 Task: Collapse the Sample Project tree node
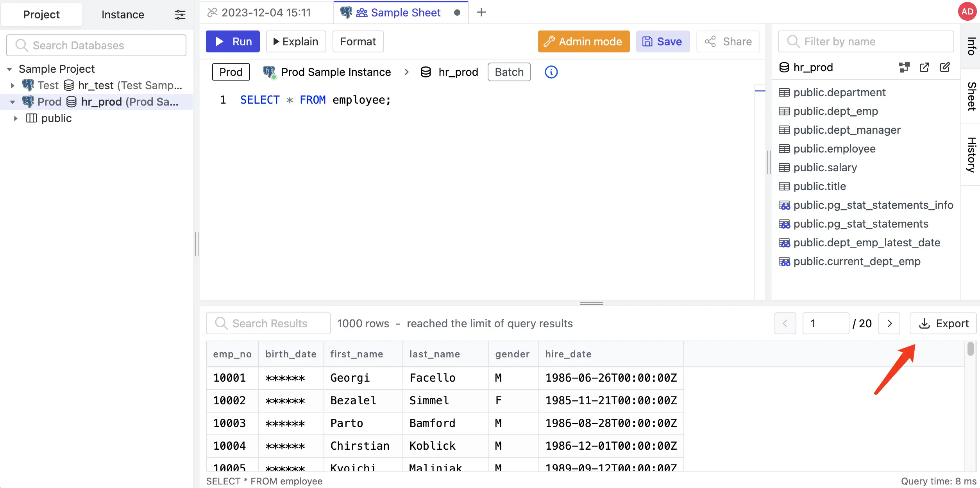pyautogui.click(x=9, y=69)
